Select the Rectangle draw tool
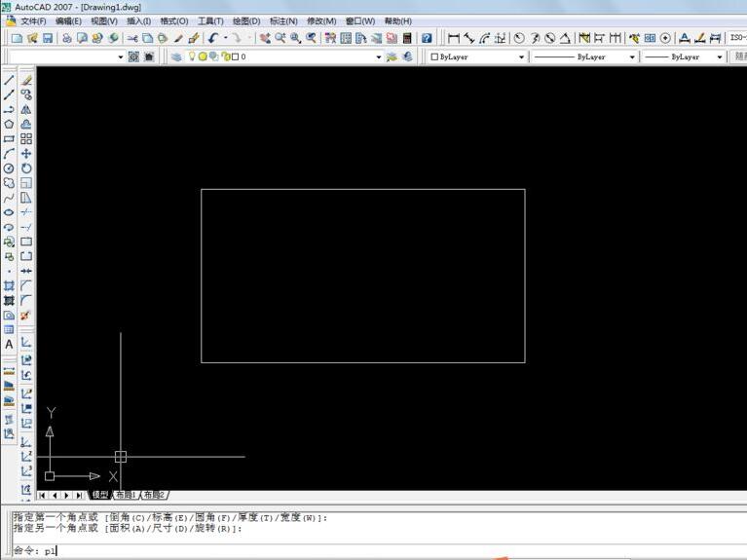The height and width of the screenshot is (560, 747). click(9, 139)
